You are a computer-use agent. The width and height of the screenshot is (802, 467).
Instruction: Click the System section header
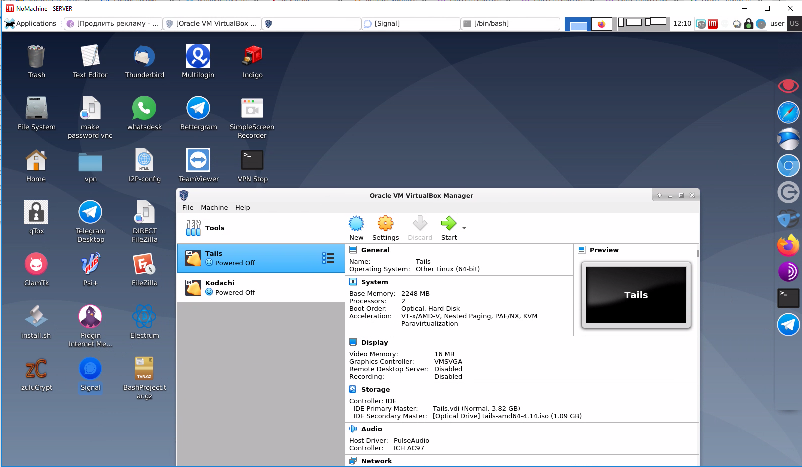point(374,282)
